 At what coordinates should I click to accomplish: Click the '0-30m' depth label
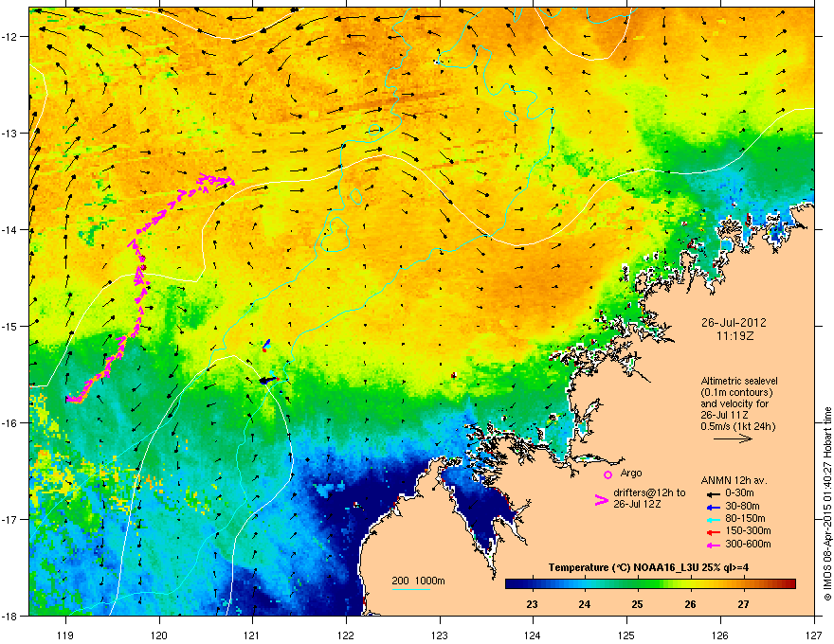(740, 492)
